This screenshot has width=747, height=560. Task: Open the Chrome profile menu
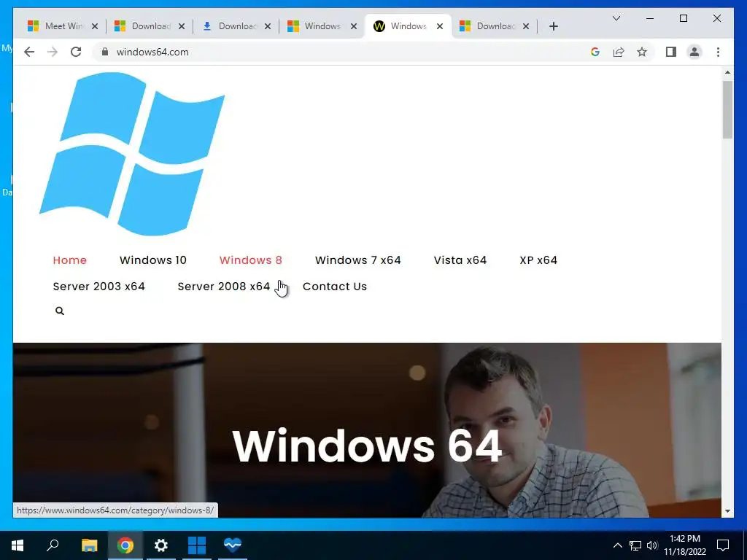(x=694, y=52)
